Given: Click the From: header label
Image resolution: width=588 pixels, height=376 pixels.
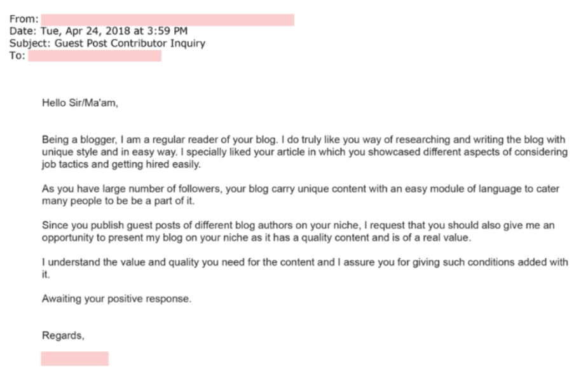Looking at the screenshot, I should (x=24, y=19).
